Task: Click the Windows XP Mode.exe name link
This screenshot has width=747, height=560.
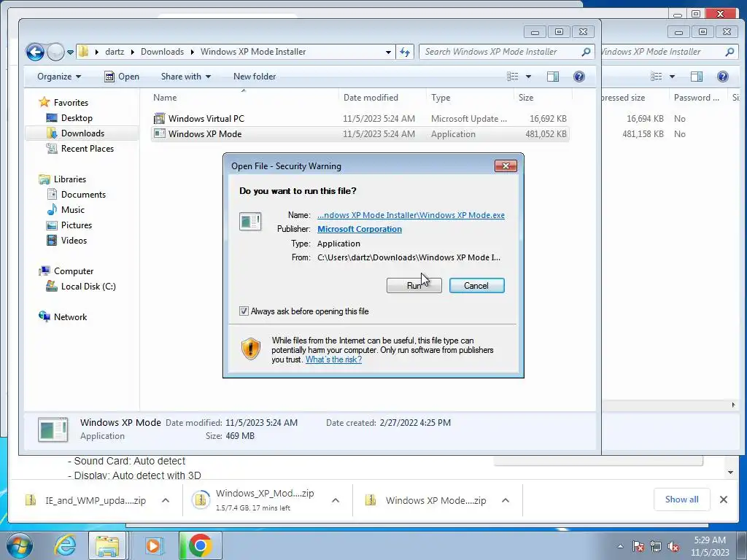Action: click(411, 215)
